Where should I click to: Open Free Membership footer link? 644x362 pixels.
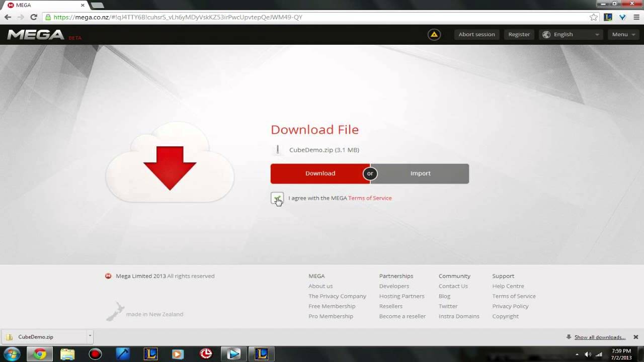(x=332, y=306)
